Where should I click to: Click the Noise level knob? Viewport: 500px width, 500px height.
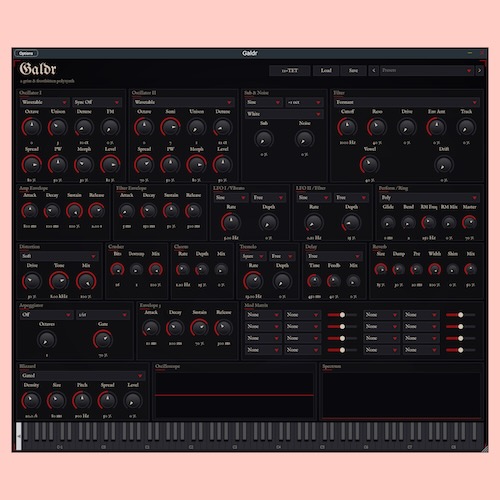pos(305,139)
